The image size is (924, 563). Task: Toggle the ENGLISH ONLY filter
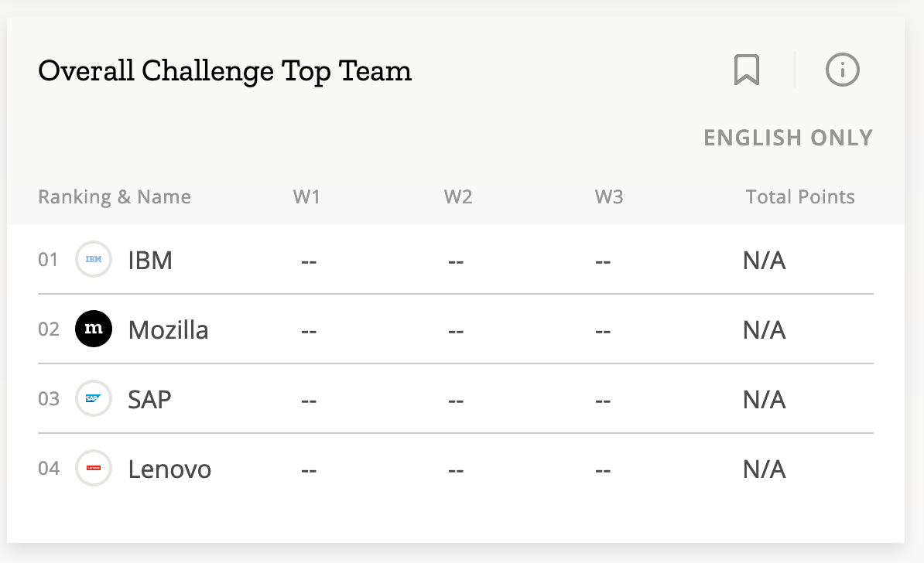click(x=789, y=138)
